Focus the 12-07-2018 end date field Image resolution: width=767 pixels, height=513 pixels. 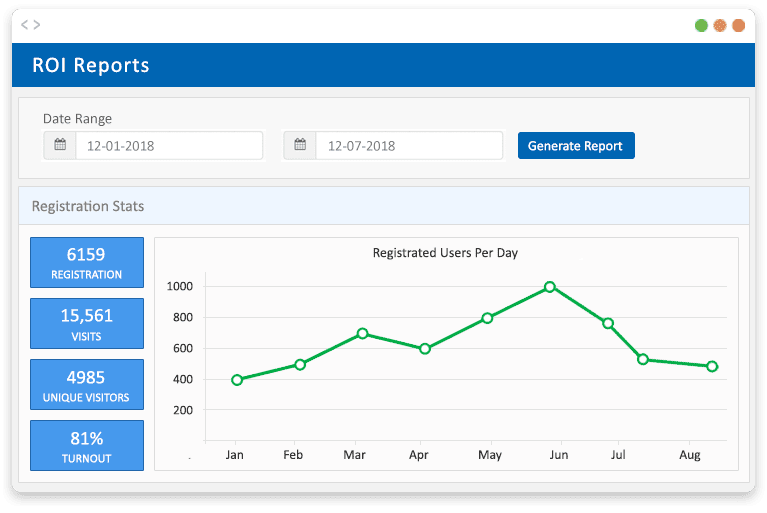[x=408, y=146]
